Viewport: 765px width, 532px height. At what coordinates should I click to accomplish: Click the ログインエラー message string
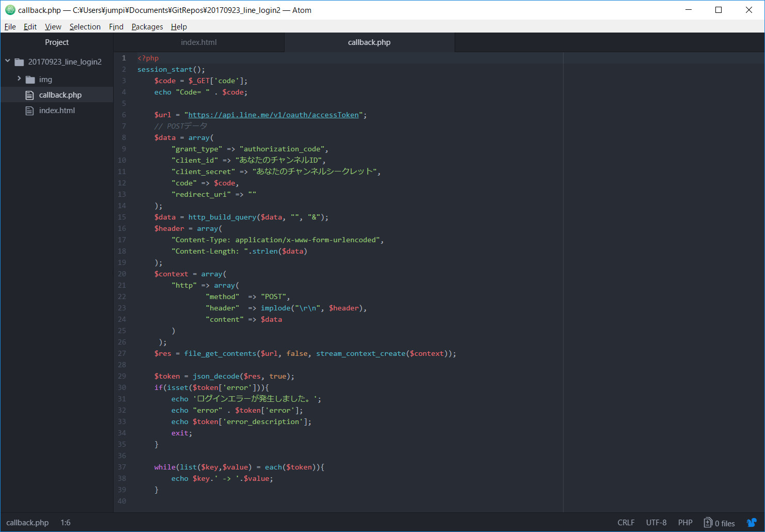point(255,399)
